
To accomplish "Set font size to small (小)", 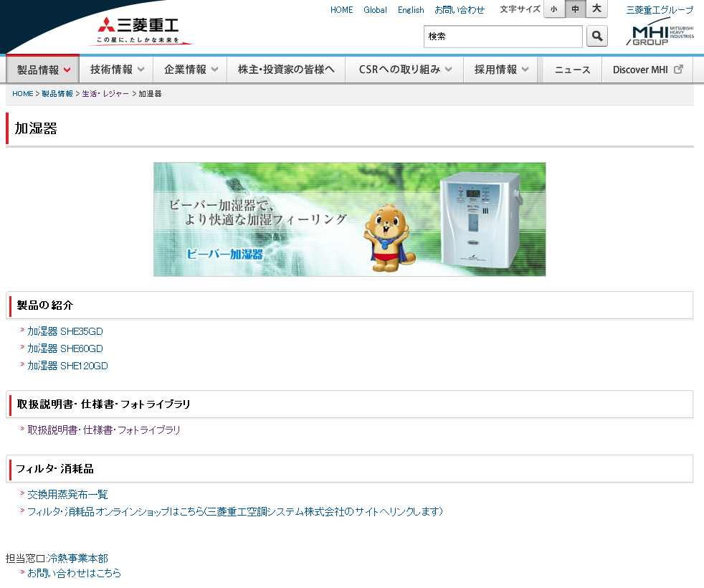I will [x=554, y=9].
